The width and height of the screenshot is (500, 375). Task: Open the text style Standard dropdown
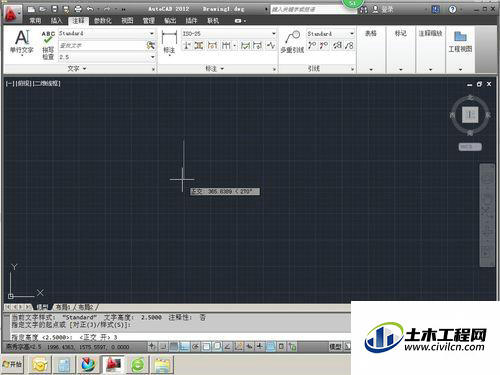pyautogui.click(x=107, y=33)
